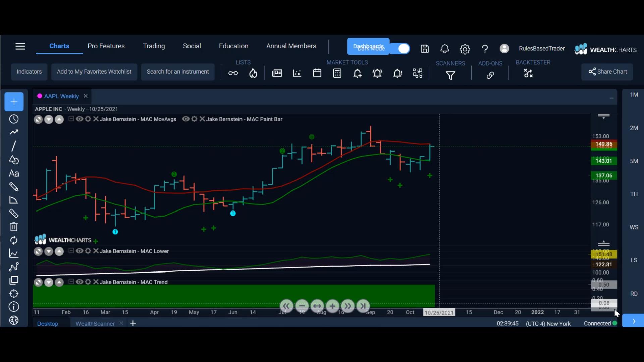Collapse the MAC MovAvgs minus box
The height and width of the screenshot is (362, 644).
click(71, 119)
